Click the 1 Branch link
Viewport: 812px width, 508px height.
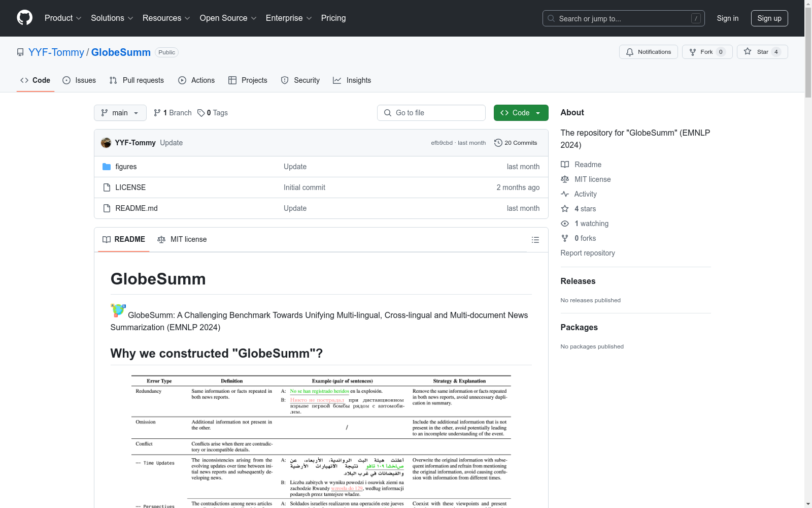coord(173,113)
